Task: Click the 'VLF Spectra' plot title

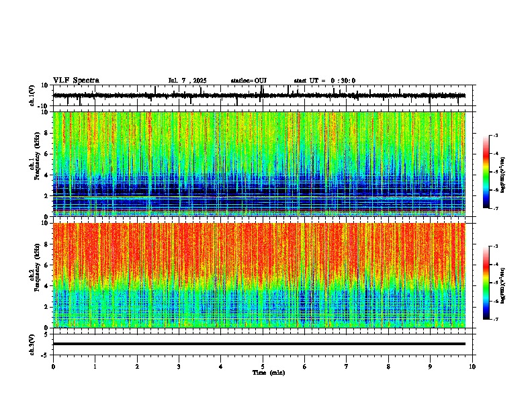Action: click(76, 81)
